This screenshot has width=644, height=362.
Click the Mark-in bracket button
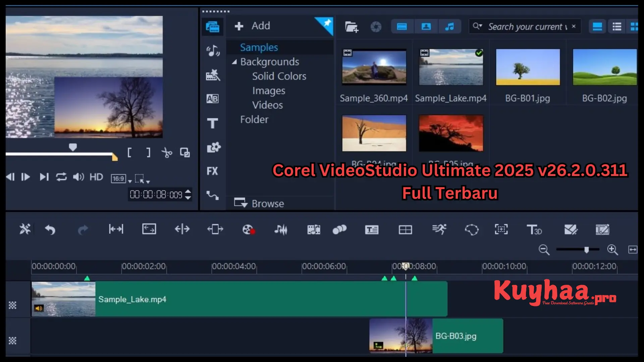129,153
